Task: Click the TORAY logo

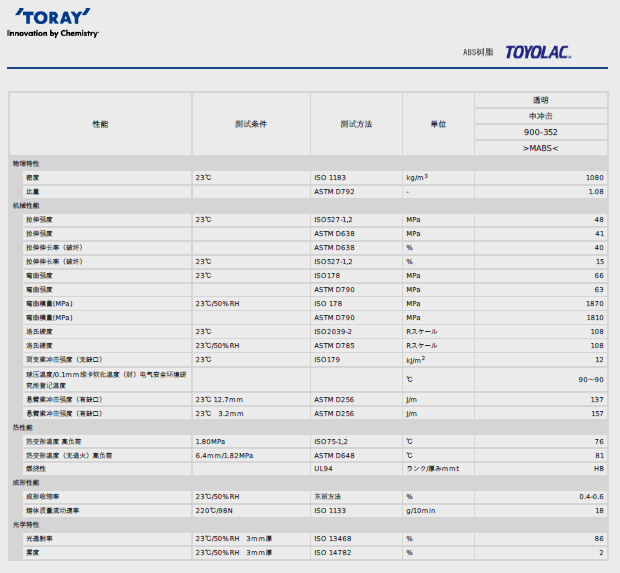Action: [x=51, y=17]
